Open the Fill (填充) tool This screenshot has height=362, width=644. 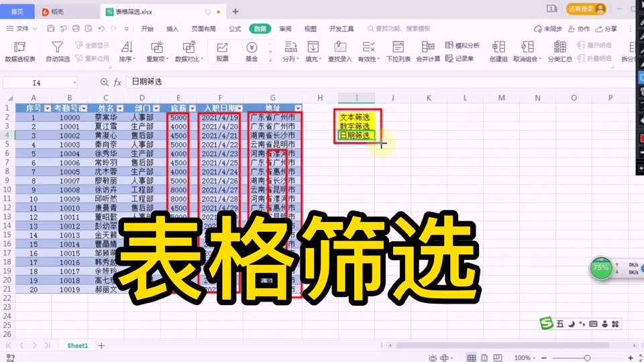click(x=313, y=52)
